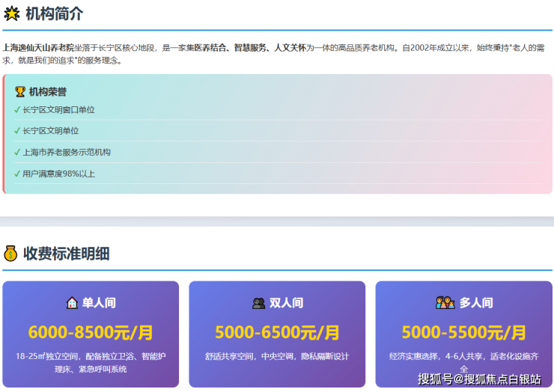Screen dimensions: 554x392
Task: Select the 机构简介 section heading
Action: (x=54, y=13)
